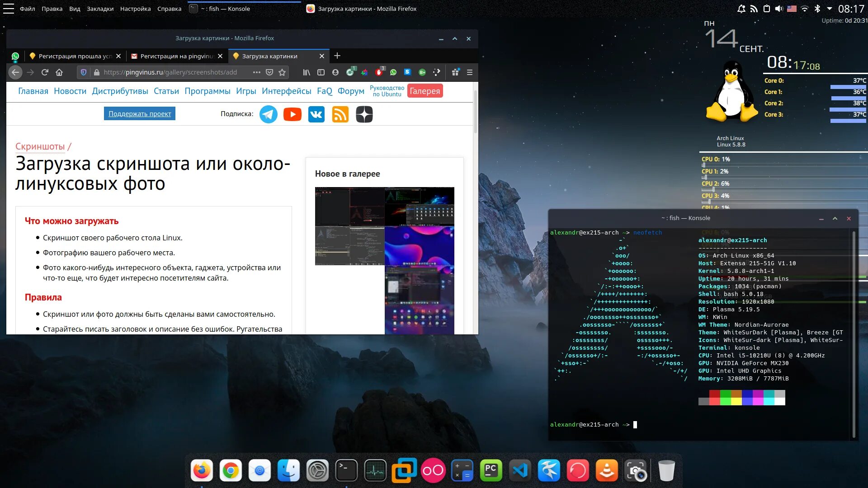The height and width of the screenshot is (488, 868).
Task: Open Yandex Zen subscription icon
Action: click(x=364, y=114)
